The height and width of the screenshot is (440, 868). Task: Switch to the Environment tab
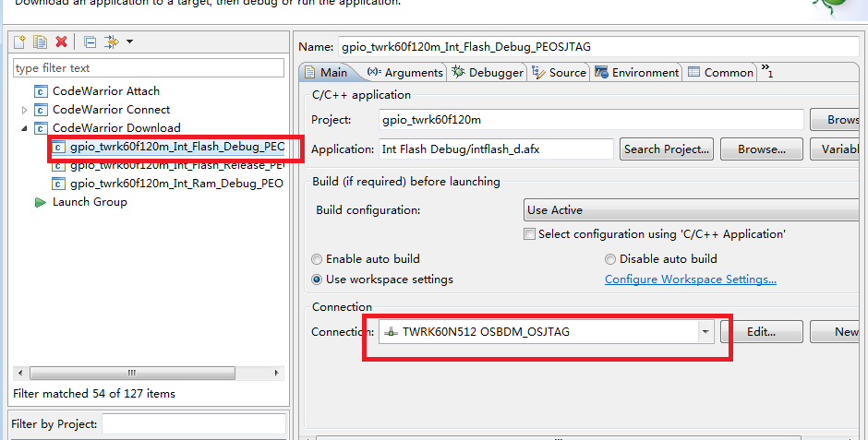636,73
